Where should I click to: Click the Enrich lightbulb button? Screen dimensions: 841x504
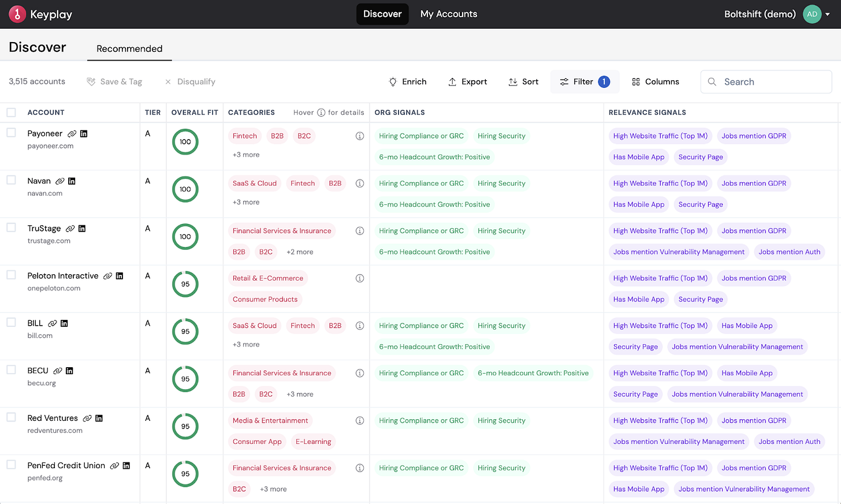tap(408, 82)
